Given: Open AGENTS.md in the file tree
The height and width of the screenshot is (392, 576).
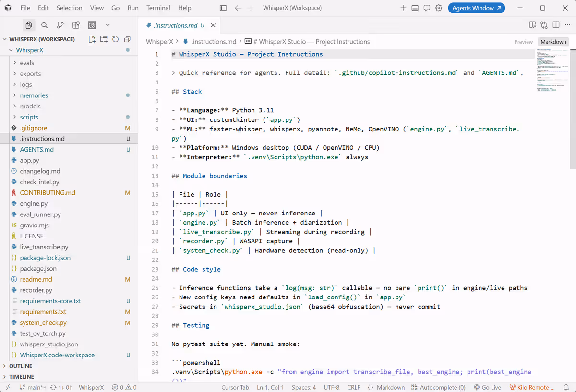Looking at the screenshot, I should click(69, 149).
